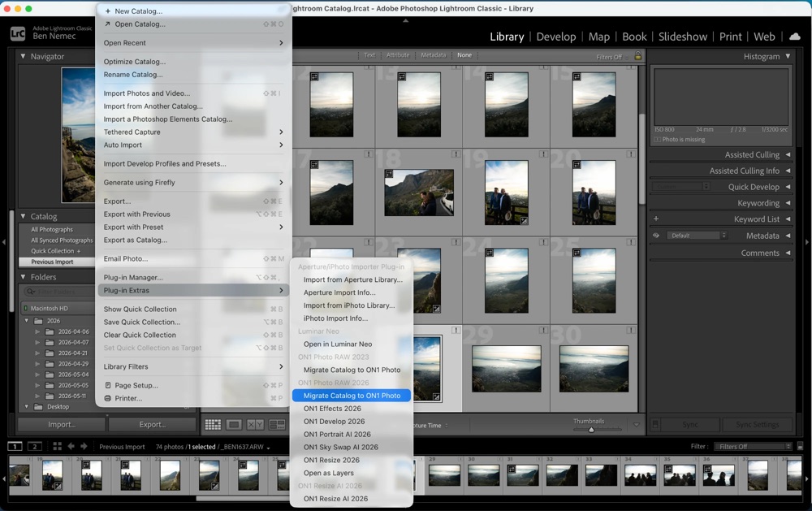Adjust the Thumbnails size slider
Screen dimensions: 812x511
591,430
